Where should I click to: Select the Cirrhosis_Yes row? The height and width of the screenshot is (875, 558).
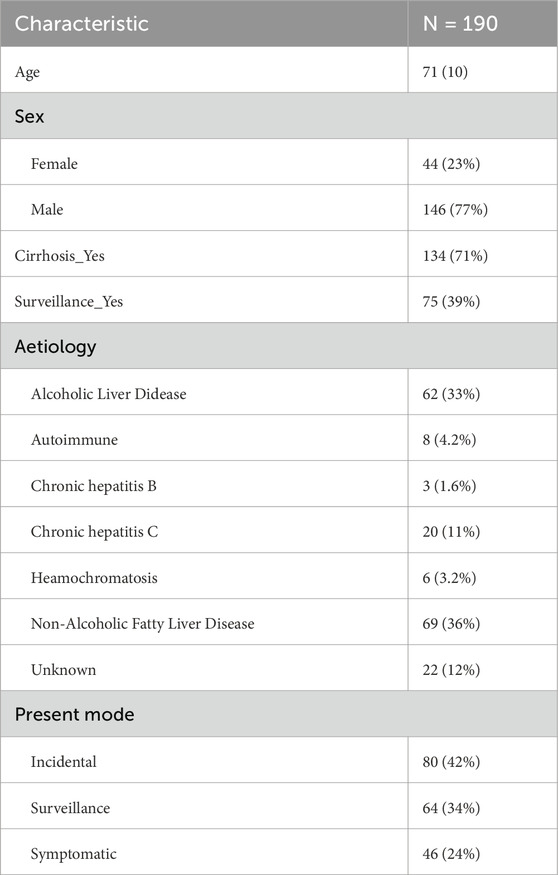tap(279, 254)
